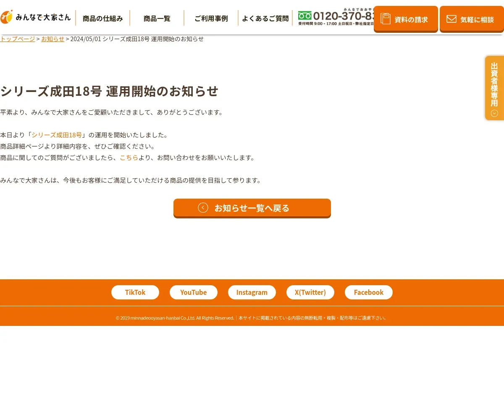
Task: Go to ご利用事例 page
Action: coord(211,18)
